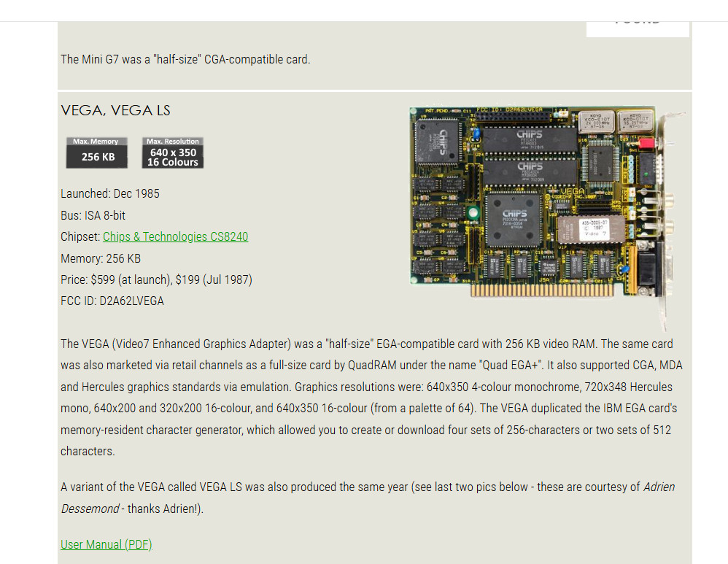
Task: Click the paragraph starting 'The VEGA (Video7 Enhanced'
Action: (371, 398)
